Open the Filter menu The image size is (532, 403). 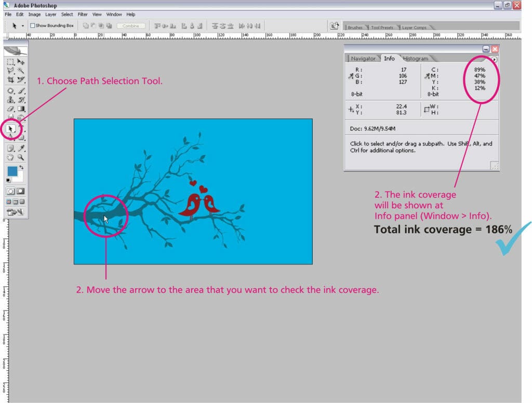coord(82,15)
